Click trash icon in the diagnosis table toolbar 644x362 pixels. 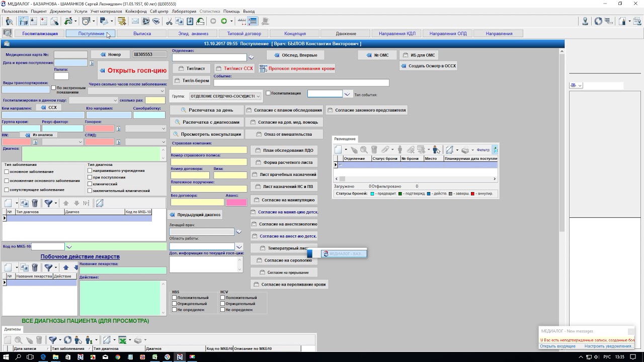click(35, 203)
